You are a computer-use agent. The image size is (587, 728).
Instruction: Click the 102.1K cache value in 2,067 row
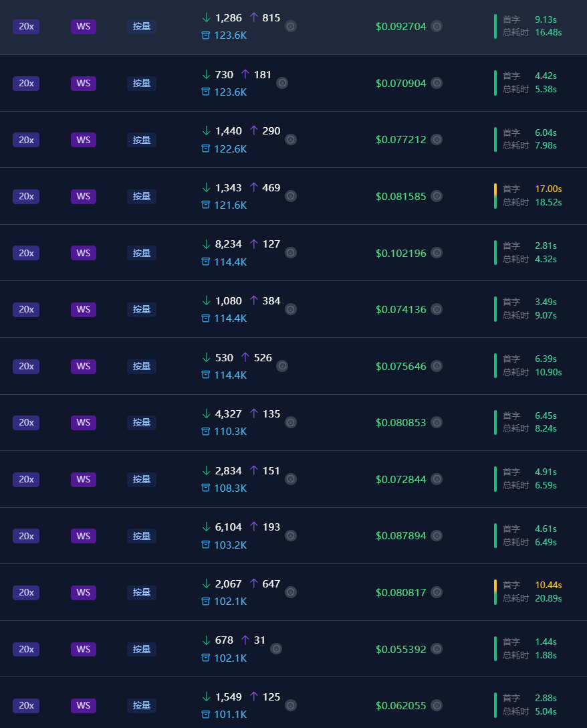(x=230, y=602)
